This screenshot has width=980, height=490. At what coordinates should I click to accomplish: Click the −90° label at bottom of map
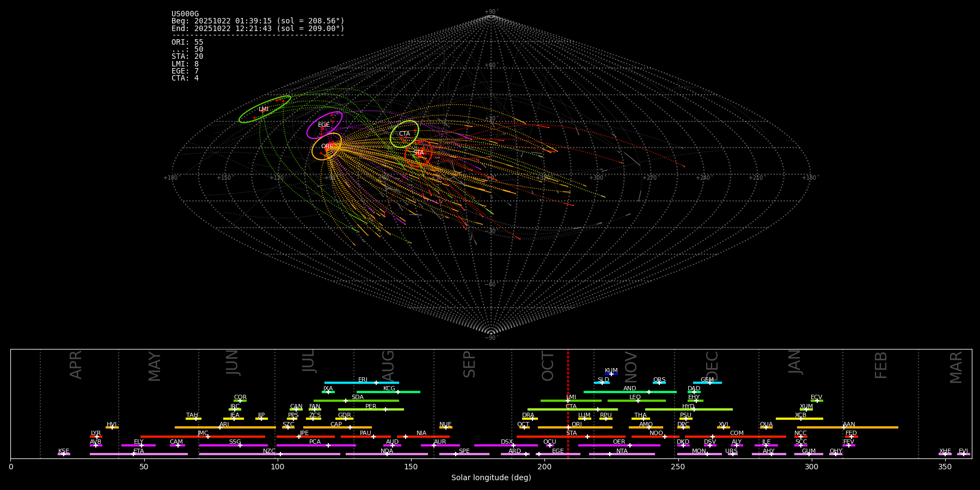coord(491,338)
